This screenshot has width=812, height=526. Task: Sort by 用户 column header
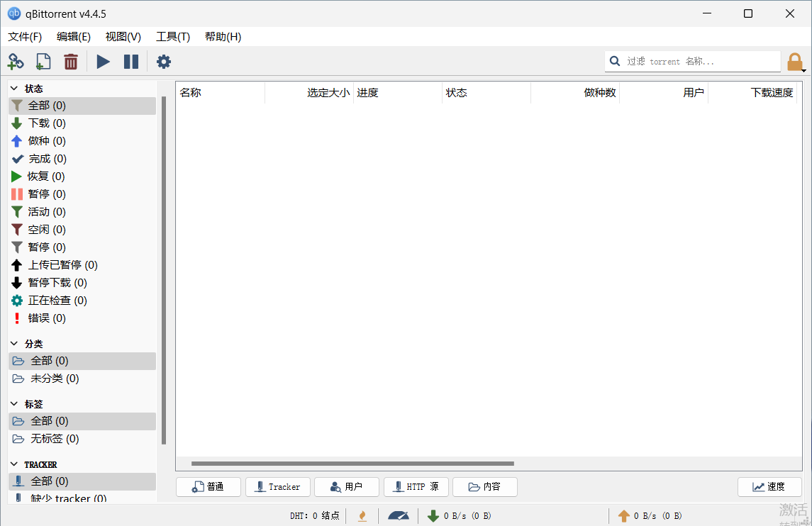pos(663,93)
